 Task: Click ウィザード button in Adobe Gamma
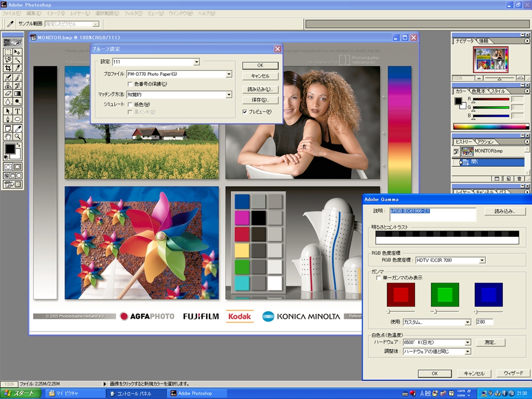pyautogui.click(x=513, y=373)
